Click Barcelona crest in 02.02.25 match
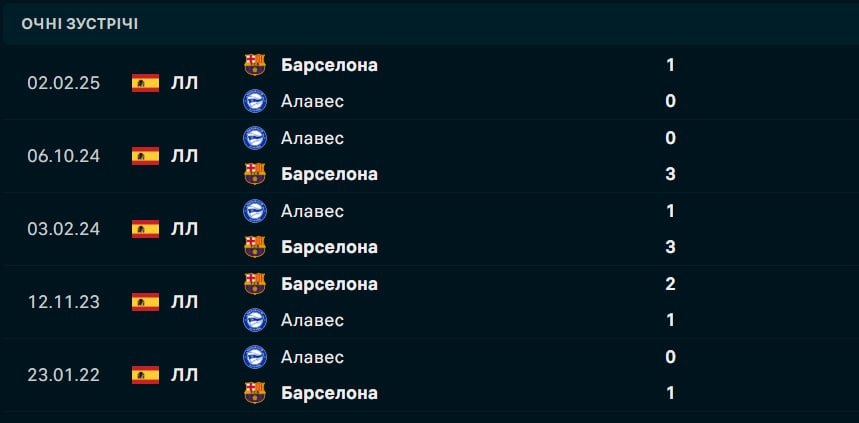The image size is (859, 423). (255, 65)
